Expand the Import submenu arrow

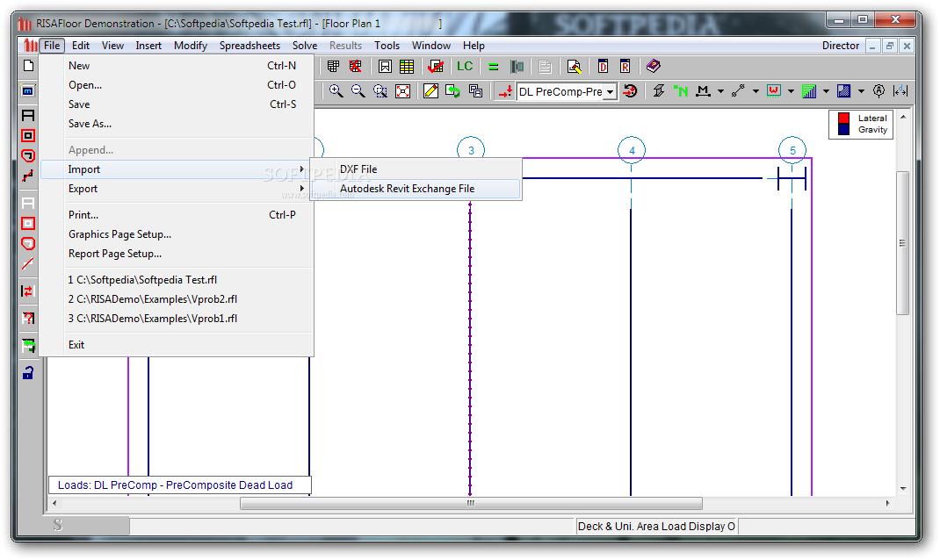click(302, 169)
